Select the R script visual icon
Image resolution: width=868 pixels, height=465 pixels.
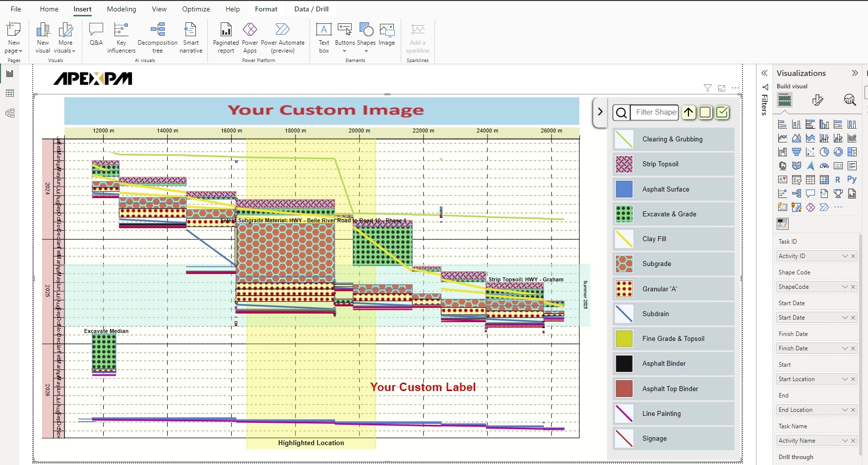(x=838, y=180)
